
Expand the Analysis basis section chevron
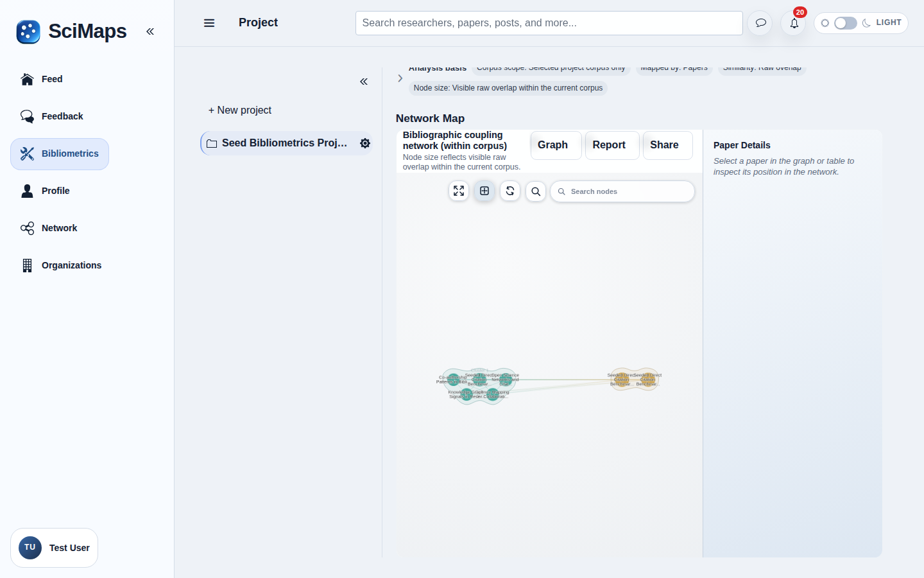click(400, 78)
